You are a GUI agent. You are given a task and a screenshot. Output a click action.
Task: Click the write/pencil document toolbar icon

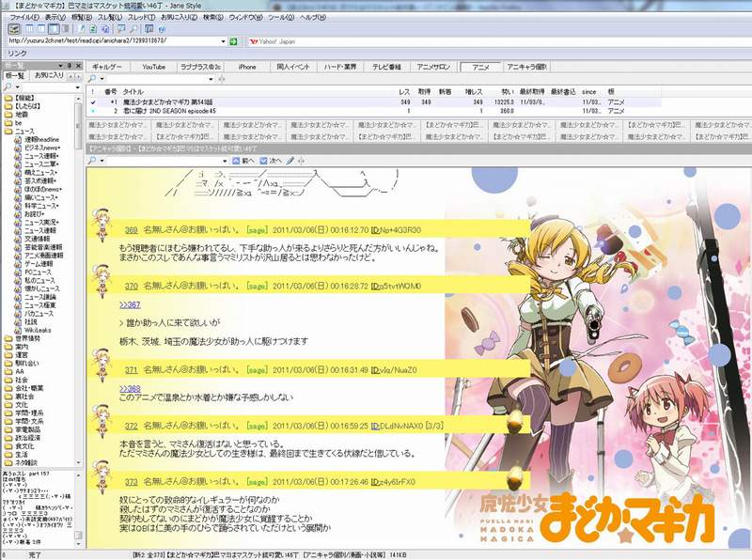[82, 29]
